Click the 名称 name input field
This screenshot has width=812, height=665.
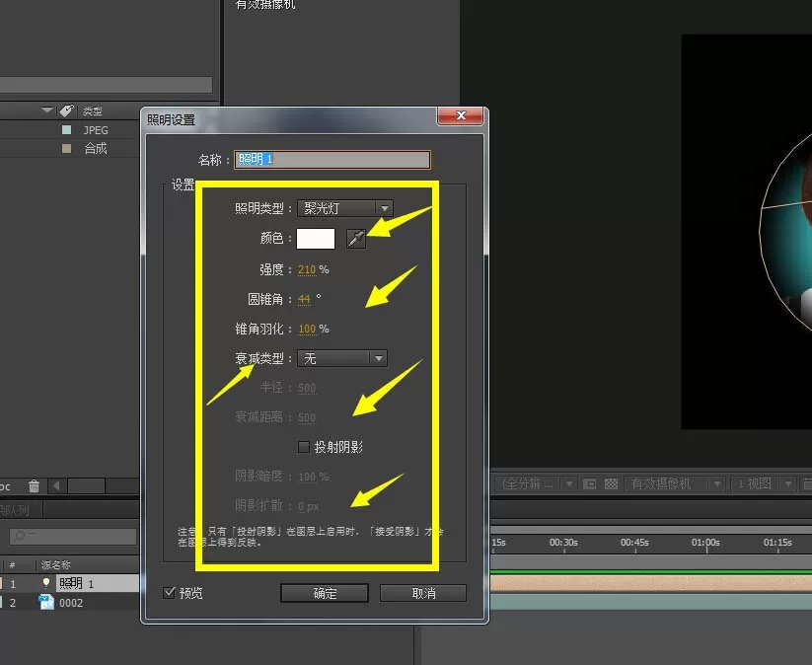332,159
